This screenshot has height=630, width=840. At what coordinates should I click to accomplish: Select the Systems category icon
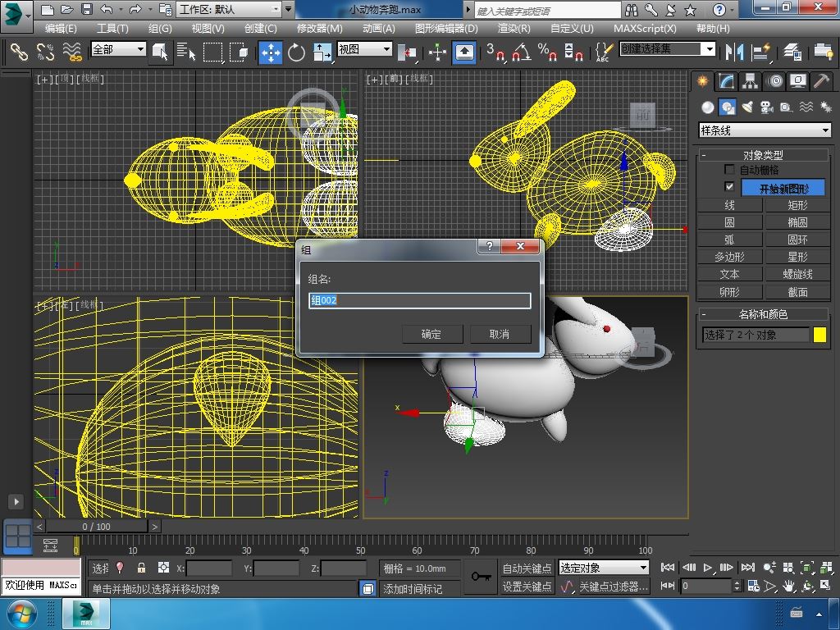825,107
